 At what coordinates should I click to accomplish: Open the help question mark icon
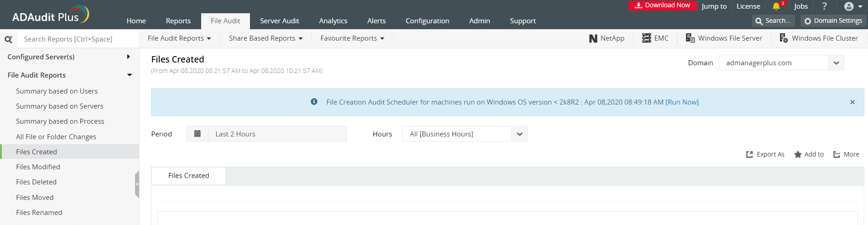coord(824,6)
